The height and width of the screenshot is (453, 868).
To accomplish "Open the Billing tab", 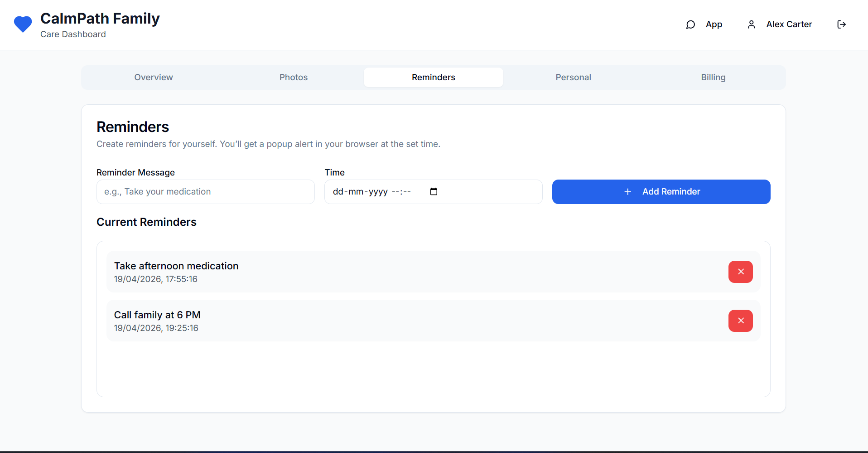I will (713, 78).
